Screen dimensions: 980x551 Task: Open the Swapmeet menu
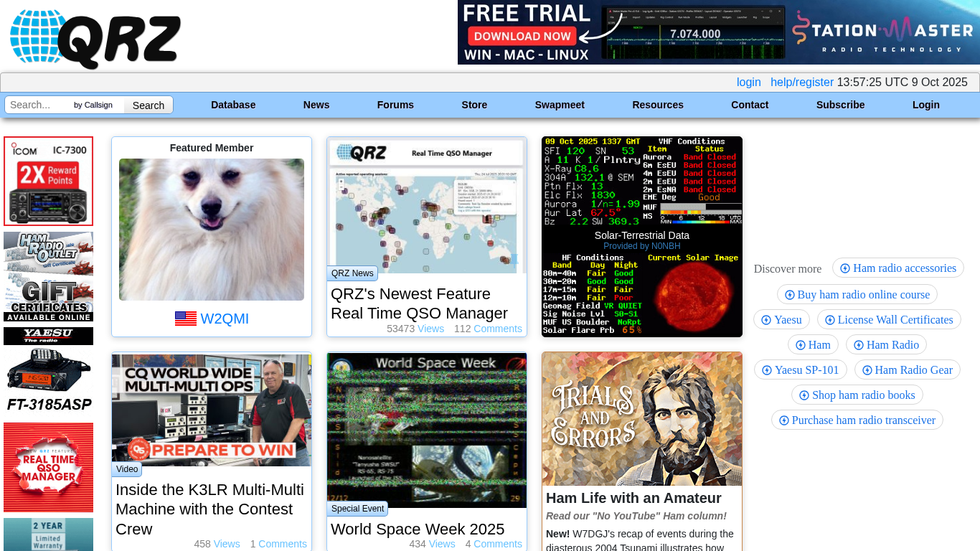click(560, 105)
